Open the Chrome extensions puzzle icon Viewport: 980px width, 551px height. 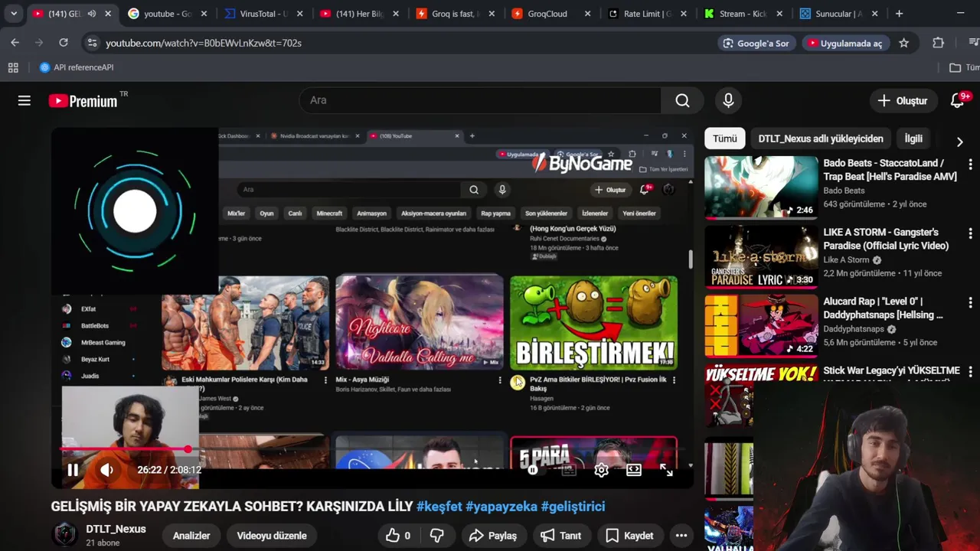(938, 43)
